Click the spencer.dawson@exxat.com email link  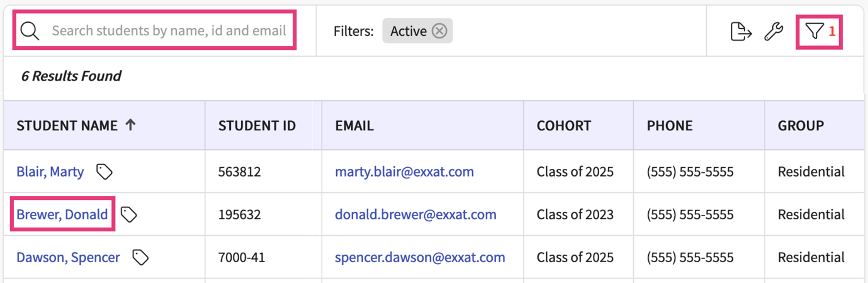coord(420,257)
